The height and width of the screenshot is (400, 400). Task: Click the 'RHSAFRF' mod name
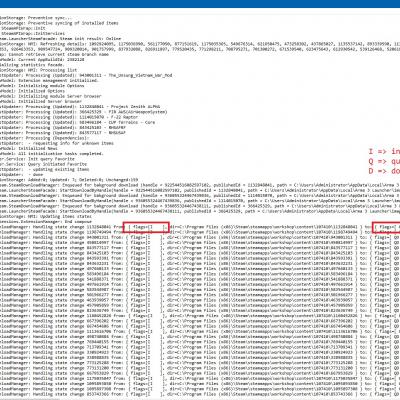pos(117,127)
